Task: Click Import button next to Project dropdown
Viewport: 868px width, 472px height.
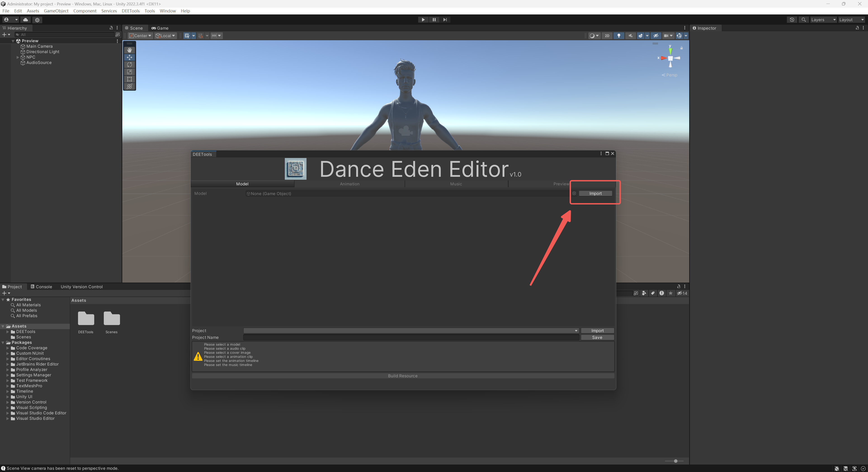Action: pos(597,331)
